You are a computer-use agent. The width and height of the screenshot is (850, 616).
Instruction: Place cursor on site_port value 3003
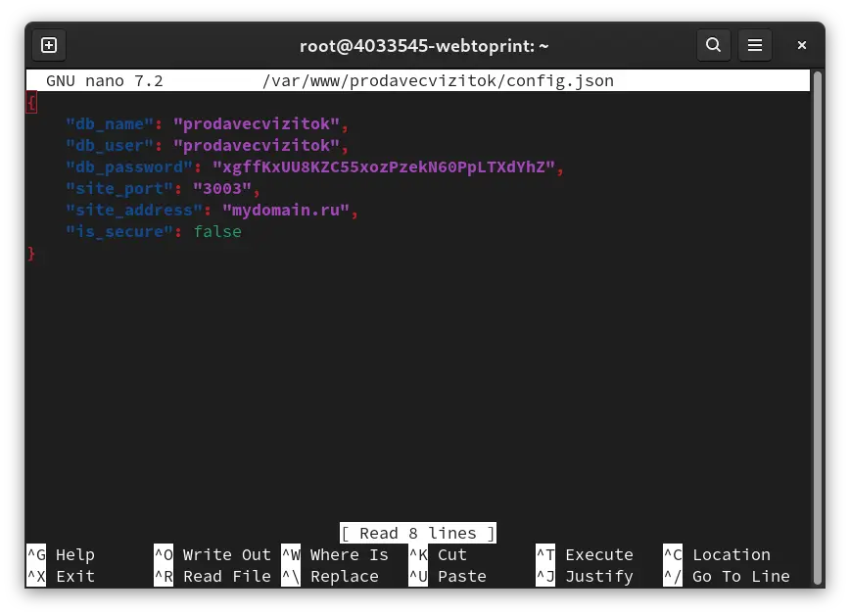pos(222,189)
